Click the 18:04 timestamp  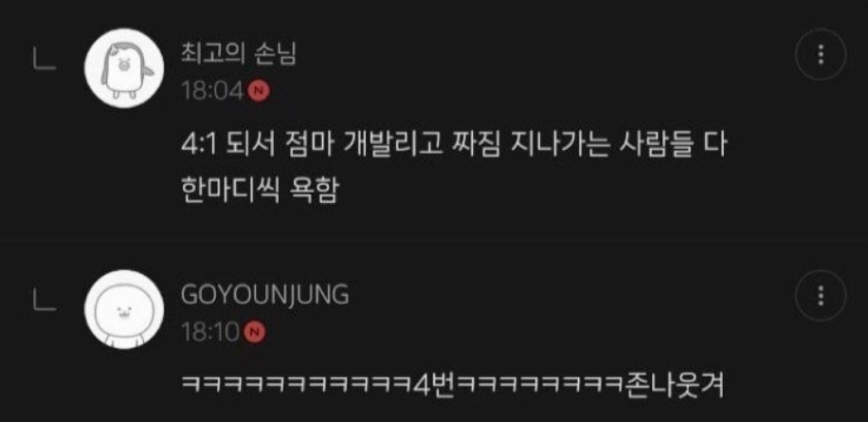213,91
